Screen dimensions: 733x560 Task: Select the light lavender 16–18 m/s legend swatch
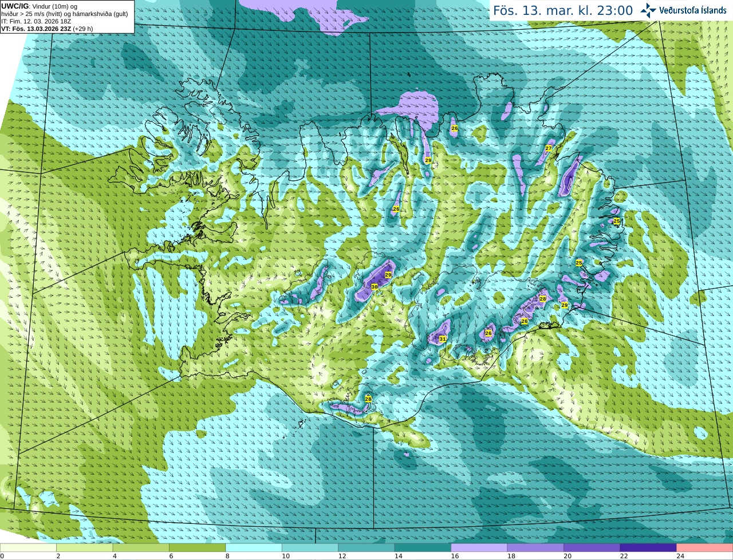point(479,547)
